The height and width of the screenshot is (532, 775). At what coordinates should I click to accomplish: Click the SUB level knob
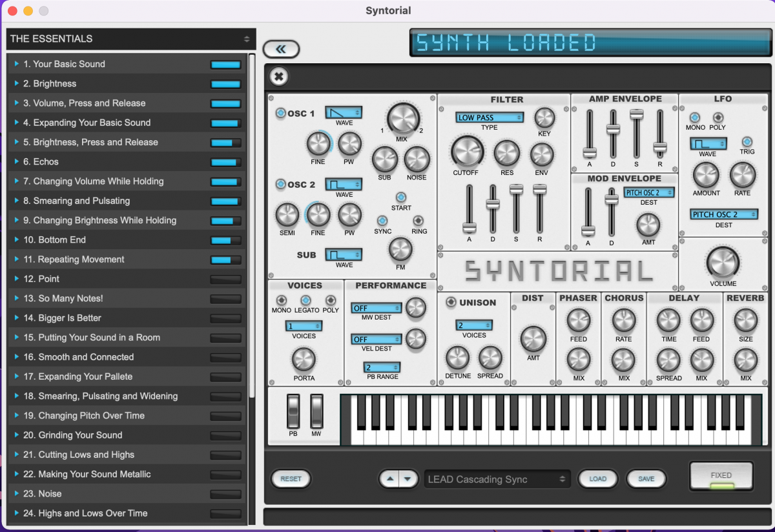[x=385, y=159]
